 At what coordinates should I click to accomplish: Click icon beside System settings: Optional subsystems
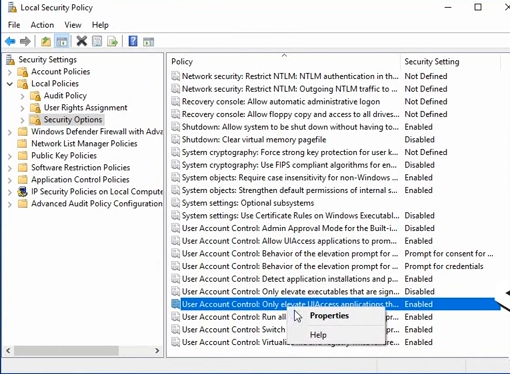(175, 203)
